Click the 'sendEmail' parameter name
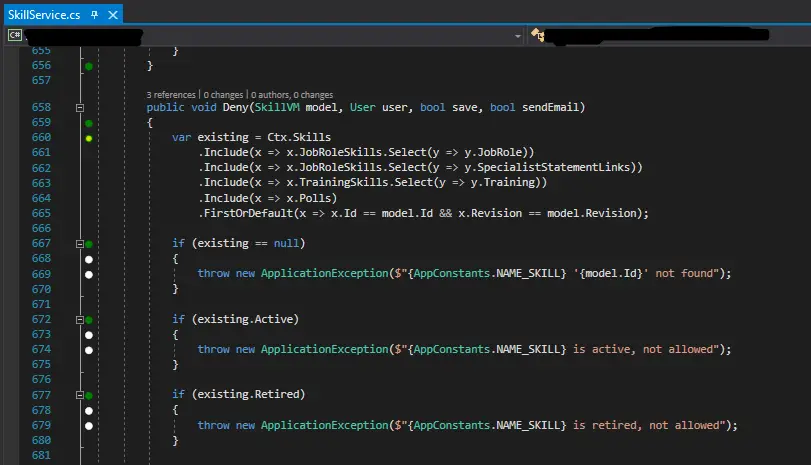 click(550, 107)
